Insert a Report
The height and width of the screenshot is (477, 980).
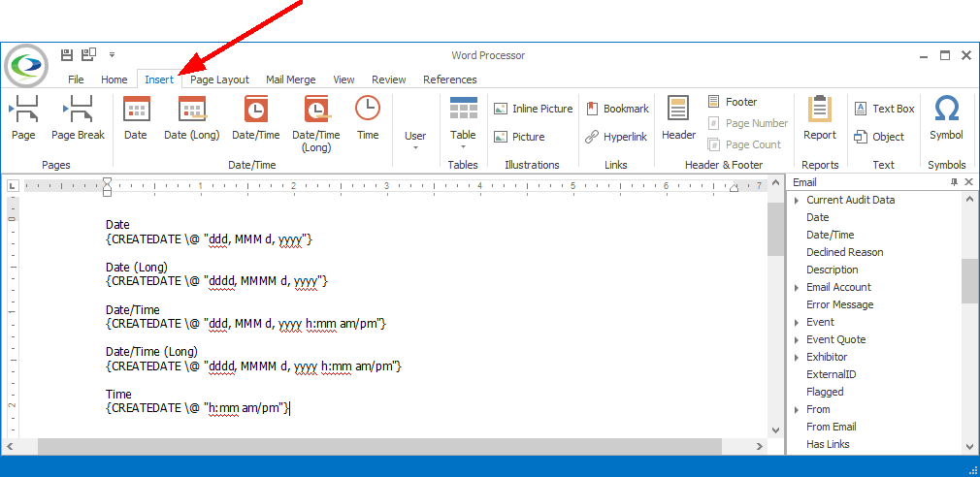819,117
